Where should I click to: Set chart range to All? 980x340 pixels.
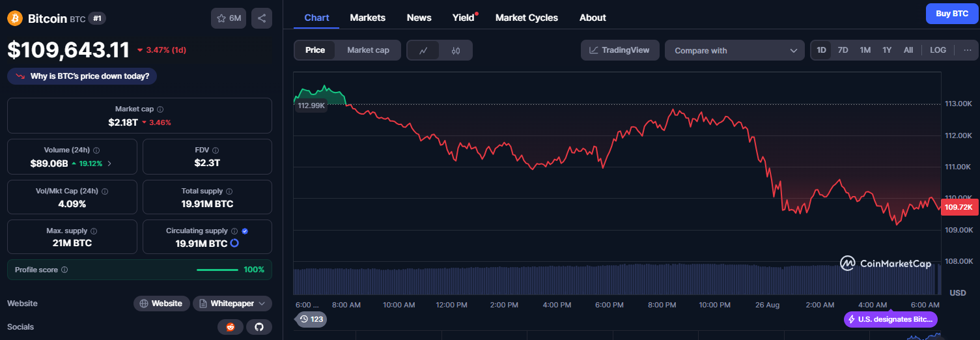[x=908, y=50]
